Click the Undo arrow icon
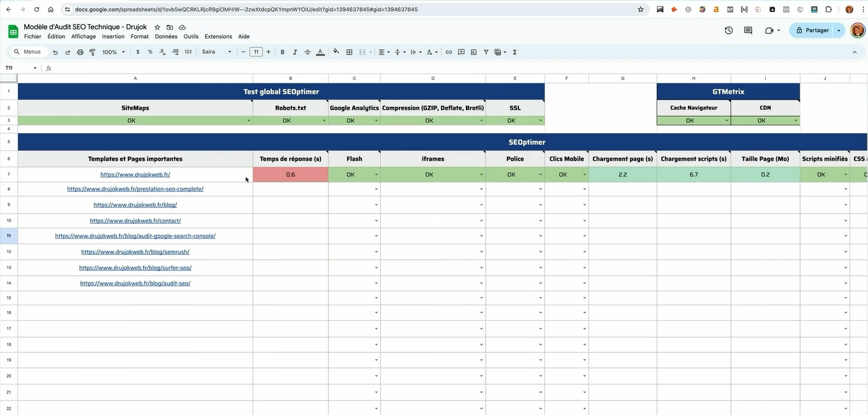Screen dimensions: 868x415 coord(56,52)
